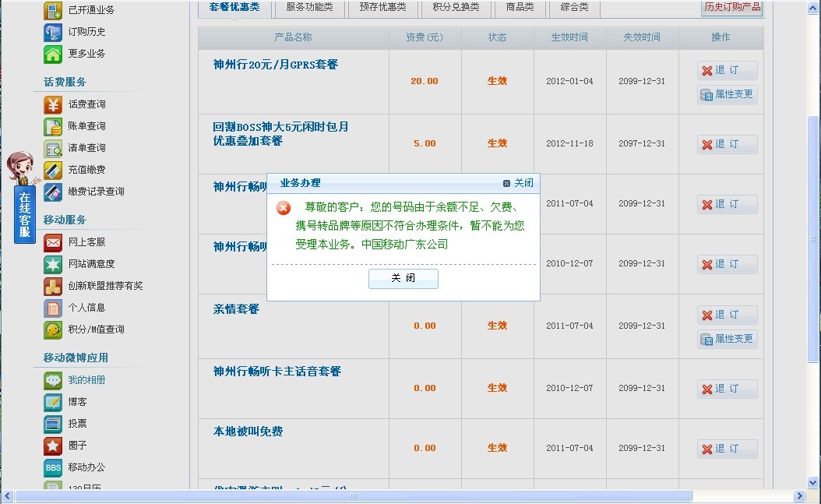Unsubscribe from 亲情套餐 via 退订
This screenshot has height=504, width=821.
tap(726, 315)
